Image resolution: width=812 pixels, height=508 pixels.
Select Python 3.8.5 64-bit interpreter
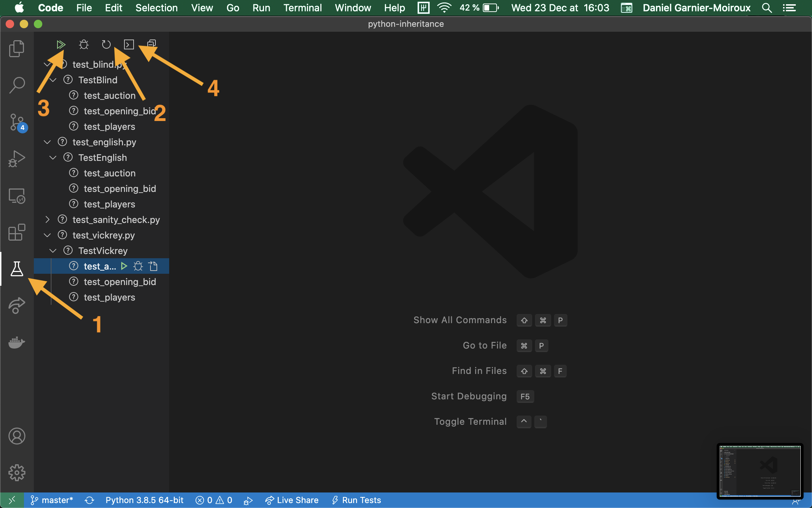click(144, 500)
